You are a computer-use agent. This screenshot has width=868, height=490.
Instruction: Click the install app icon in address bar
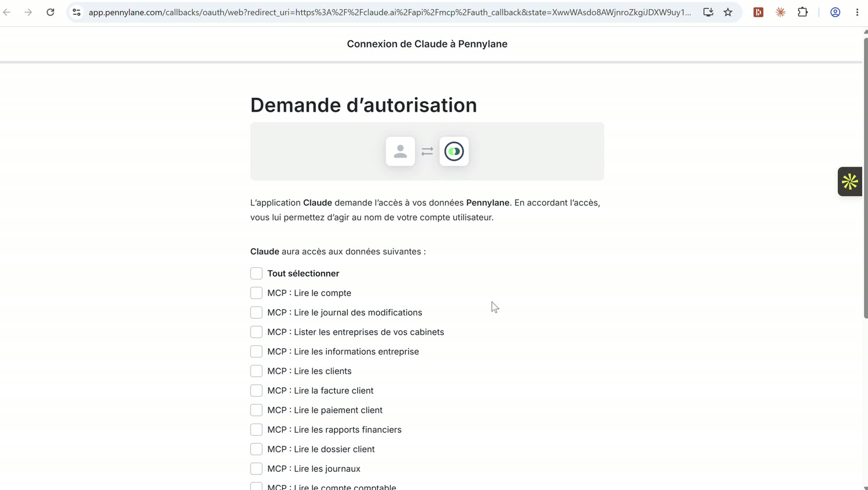pos(708,12)
